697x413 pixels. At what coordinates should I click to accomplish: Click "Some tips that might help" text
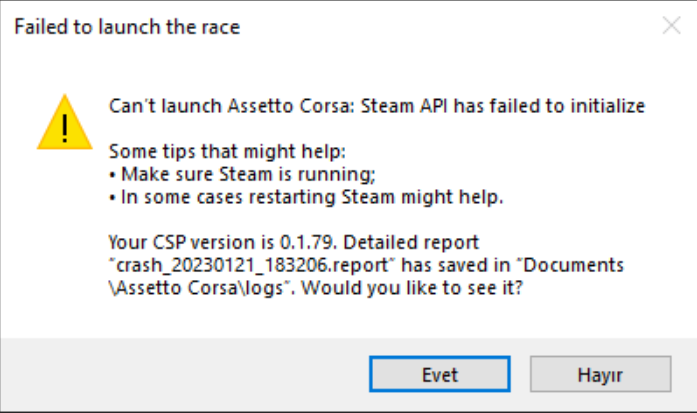[x=225, y=151]
